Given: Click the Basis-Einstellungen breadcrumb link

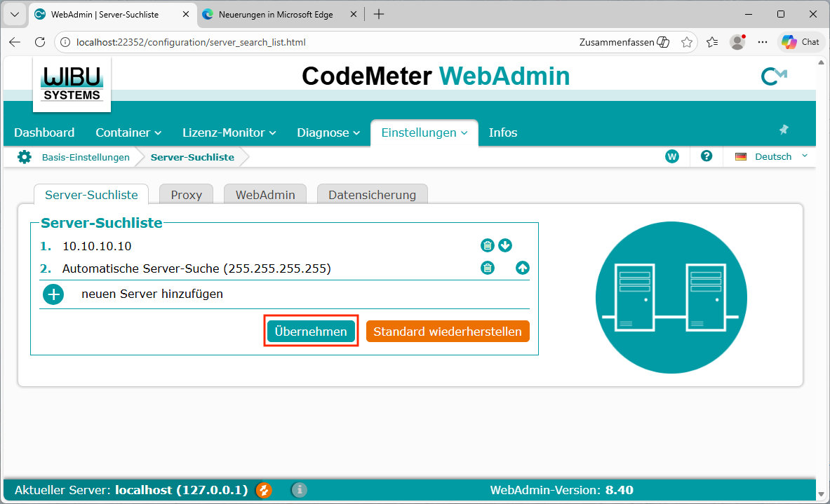Looking at the screenshot, I should click(86, 157).
